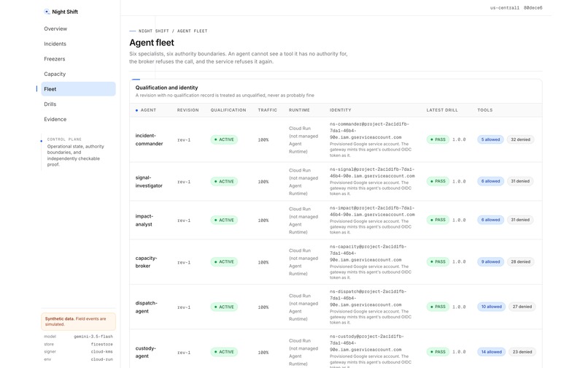Select the dispatch-agent agent name

point(146,307)
